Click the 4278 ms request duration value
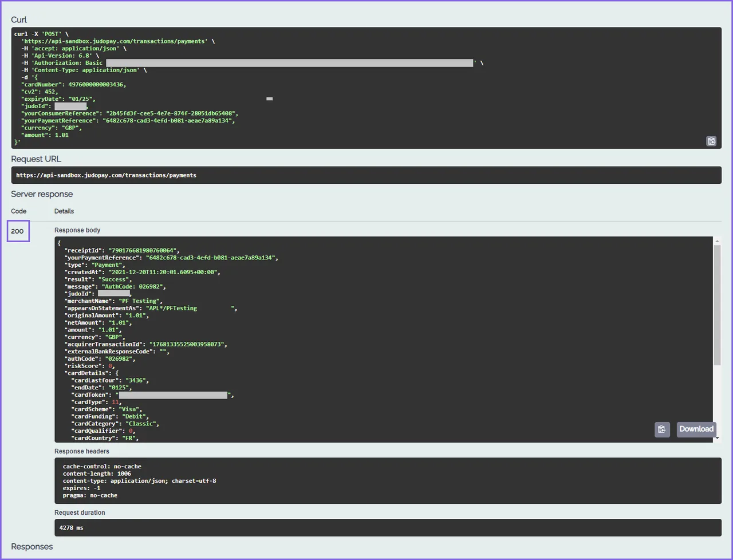 tap(72, 527)
